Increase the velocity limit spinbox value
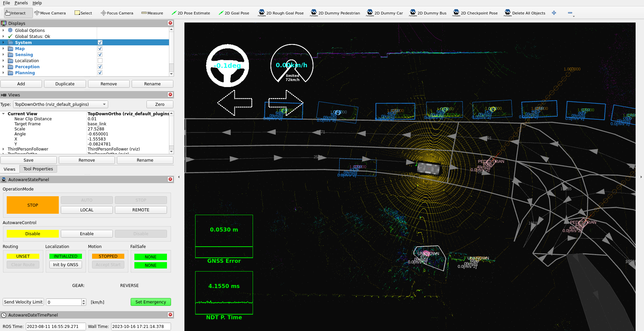 point(84,300)
